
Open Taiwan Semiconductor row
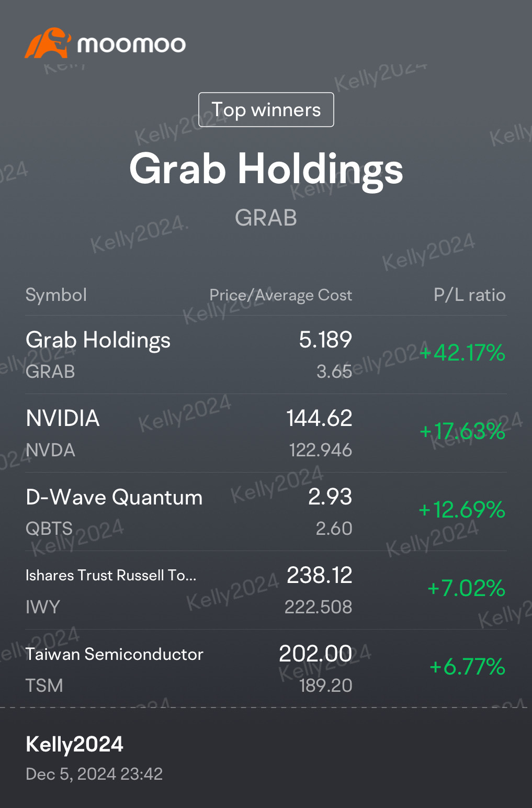click(266, 668)
